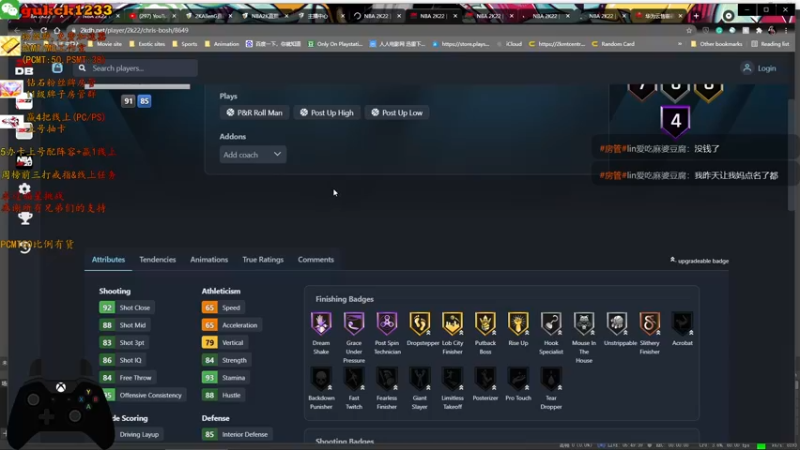Click Mouse In The House badge
Screen dimensions: 800x450
584,323
